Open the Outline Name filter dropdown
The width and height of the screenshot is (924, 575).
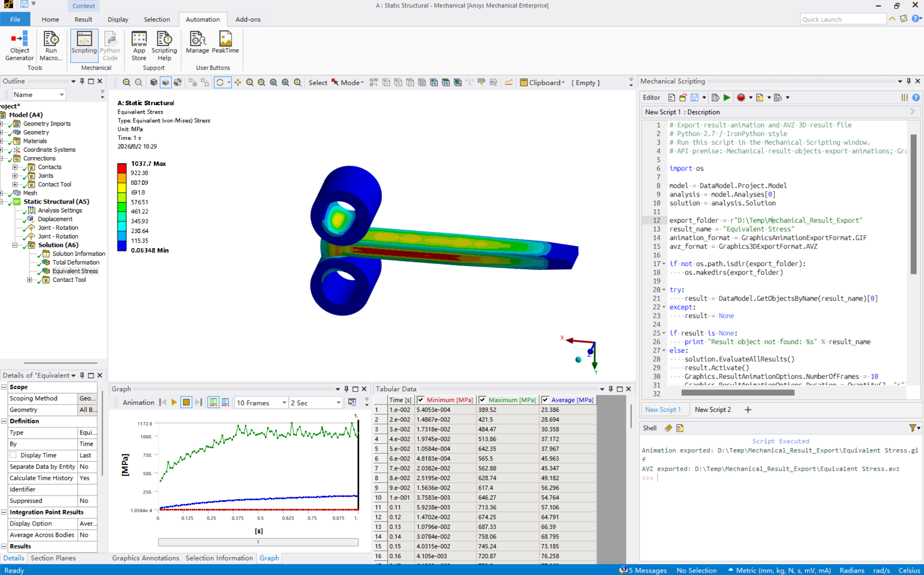pyautogui.click(x=38, y=95)
